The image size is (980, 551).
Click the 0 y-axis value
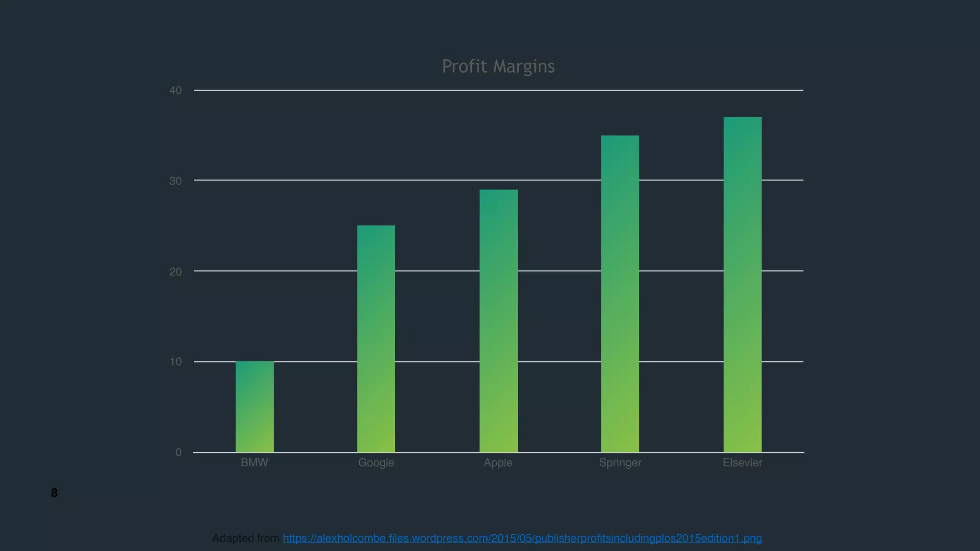178,452
